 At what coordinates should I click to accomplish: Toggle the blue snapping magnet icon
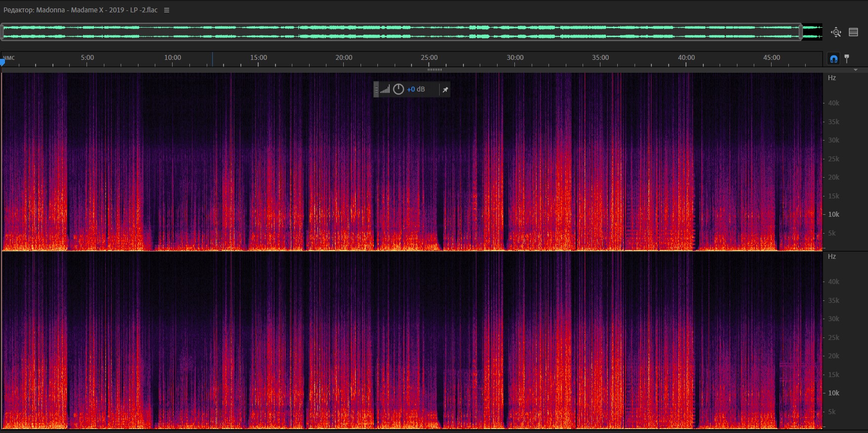coord(834,59)
